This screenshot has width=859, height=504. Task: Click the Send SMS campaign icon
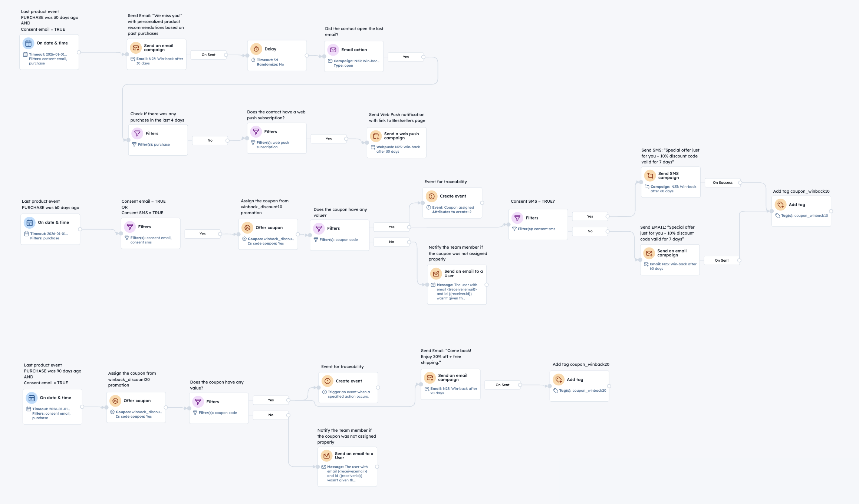[650, 176]
